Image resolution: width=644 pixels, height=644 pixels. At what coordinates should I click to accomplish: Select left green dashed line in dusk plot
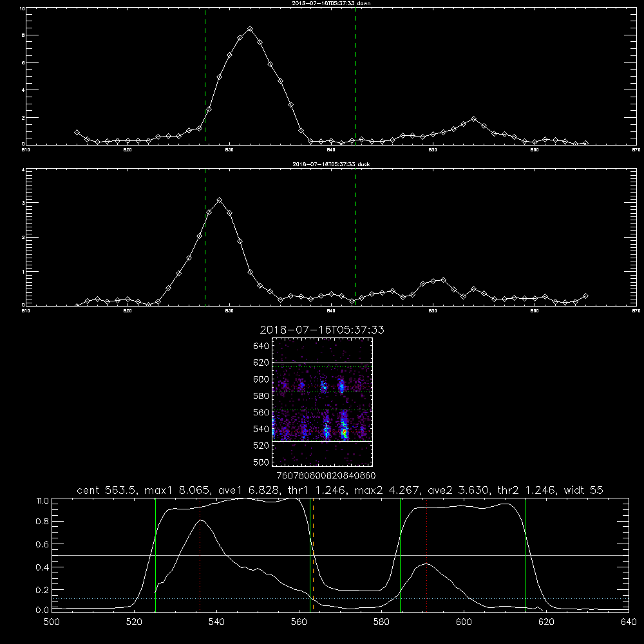point(205,237)
